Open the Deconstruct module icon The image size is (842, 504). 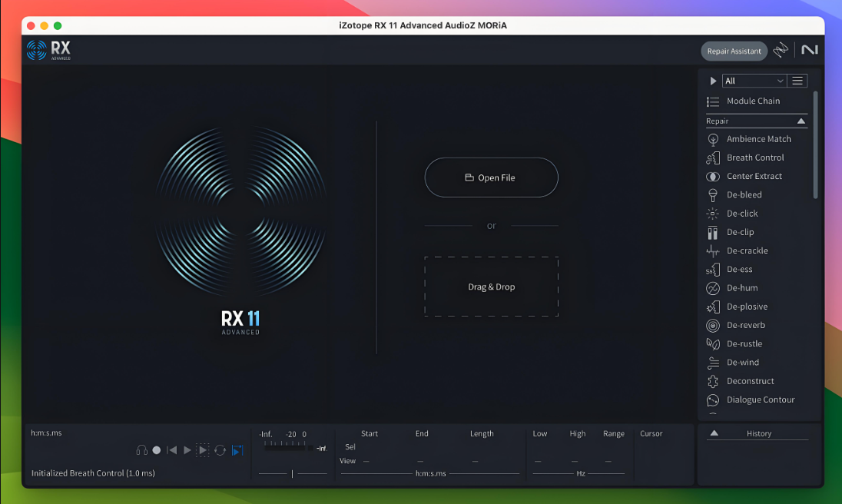tap(713, 381)
